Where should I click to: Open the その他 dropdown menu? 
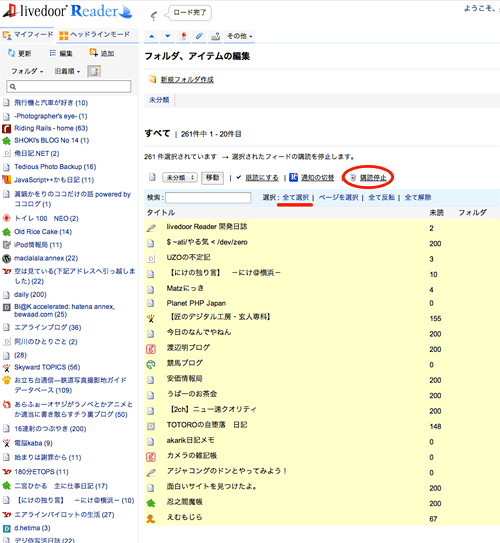coord(240,36)
